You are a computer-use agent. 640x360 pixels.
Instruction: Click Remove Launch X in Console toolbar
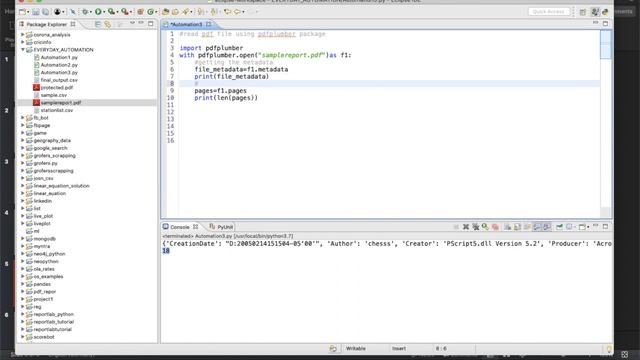click(x=466, y=227)
